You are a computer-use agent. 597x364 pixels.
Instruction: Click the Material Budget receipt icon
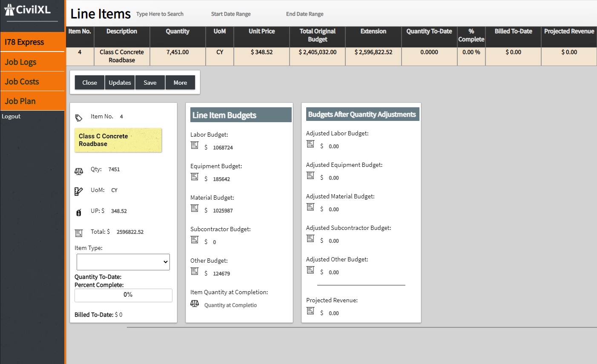[x=195, y=208]
